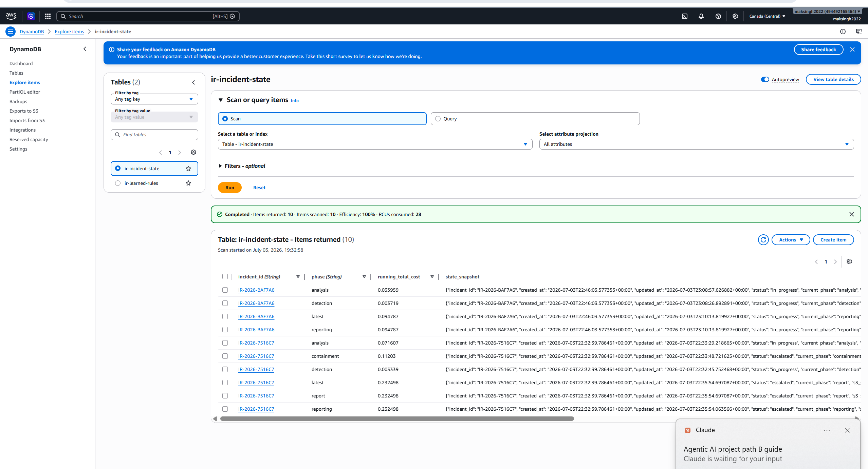868x469 pixels.
Task: Dismiss the Completed scan status banner
Action: click(x=852, y=214)
